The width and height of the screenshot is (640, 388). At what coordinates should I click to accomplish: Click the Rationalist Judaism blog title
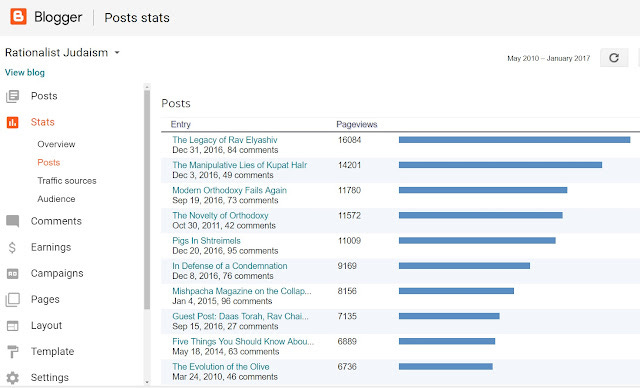[57, 53]
